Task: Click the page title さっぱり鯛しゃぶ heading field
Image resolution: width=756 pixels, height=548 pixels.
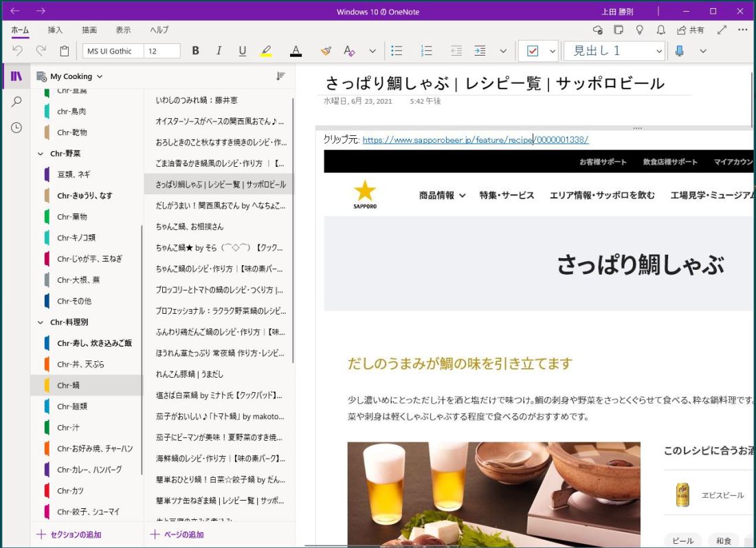Action: 495,84
